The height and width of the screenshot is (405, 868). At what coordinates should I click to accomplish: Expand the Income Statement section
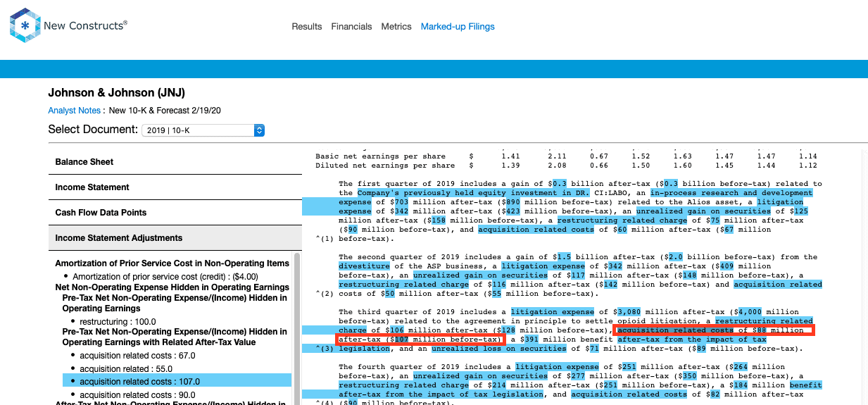click(175, 187)
